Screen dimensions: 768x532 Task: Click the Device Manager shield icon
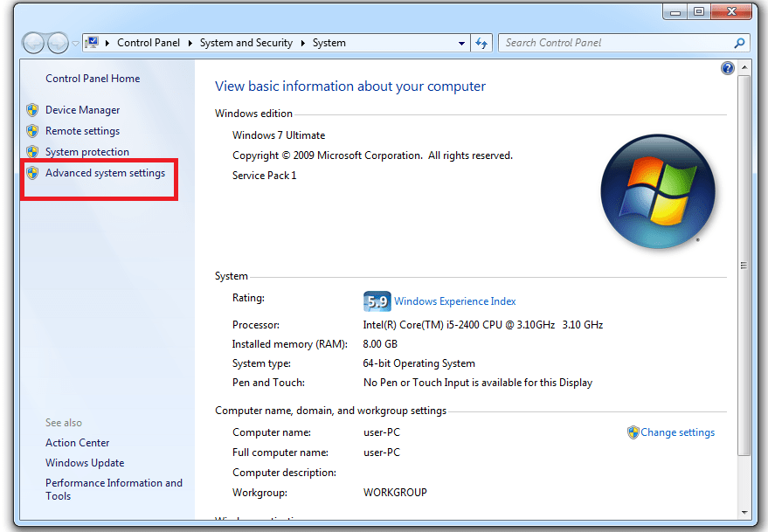[32, 110]
